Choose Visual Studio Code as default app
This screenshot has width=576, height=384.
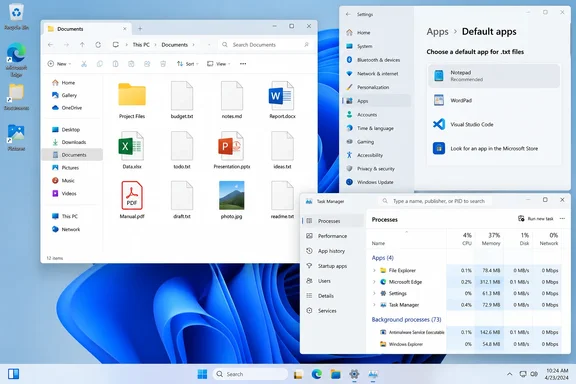(494, 125)
